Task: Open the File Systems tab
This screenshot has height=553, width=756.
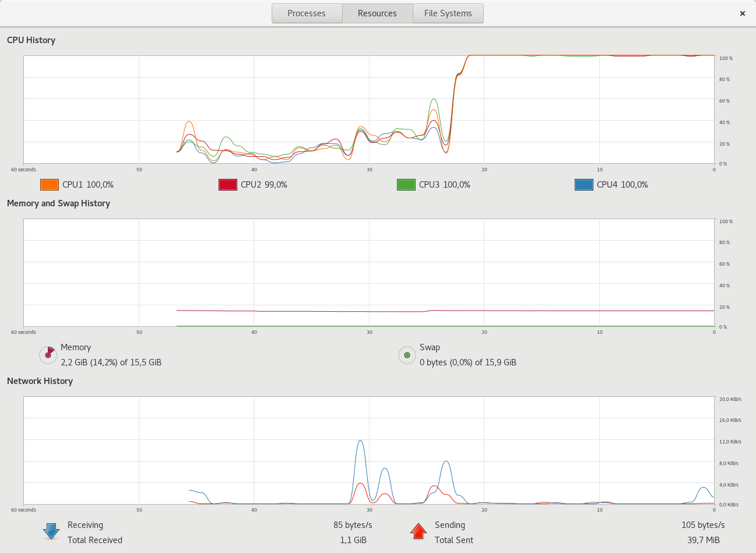Action: coord(448,13)
